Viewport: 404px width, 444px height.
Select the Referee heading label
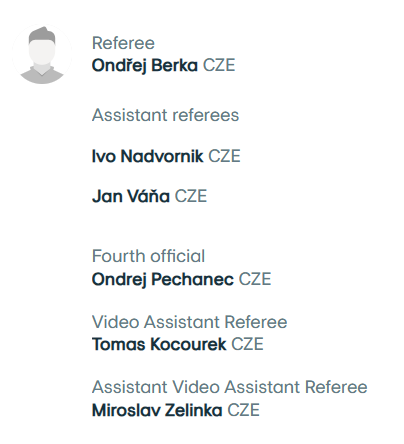point(123,43)
